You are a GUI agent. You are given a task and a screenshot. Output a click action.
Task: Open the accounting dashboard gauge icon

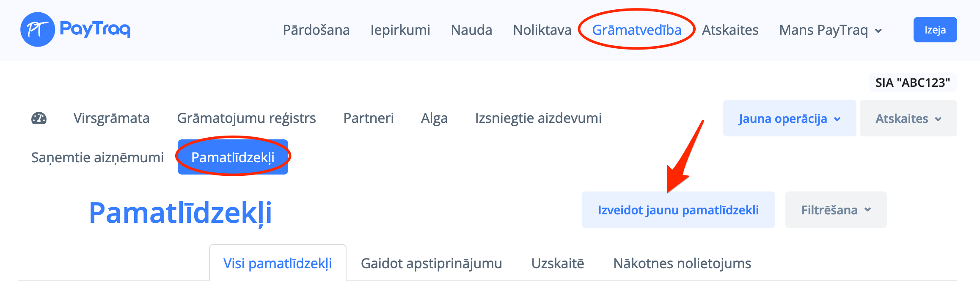point(39,118)
